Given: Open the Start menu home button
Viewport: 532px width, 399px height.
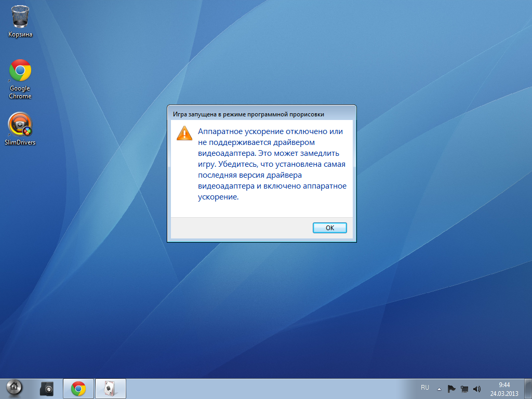Looking at the screenshot, I should point(14,388).
